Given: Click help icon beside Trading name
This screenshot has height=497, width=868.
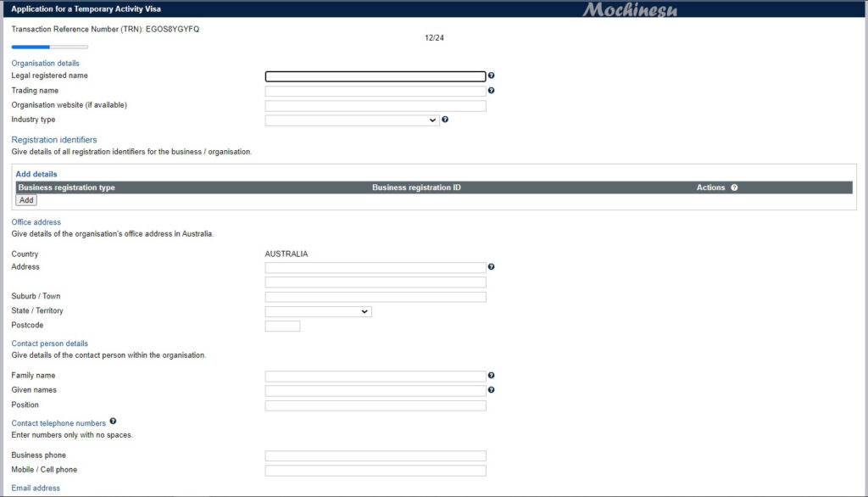Looking at the screenshot, I should point(491,90).
